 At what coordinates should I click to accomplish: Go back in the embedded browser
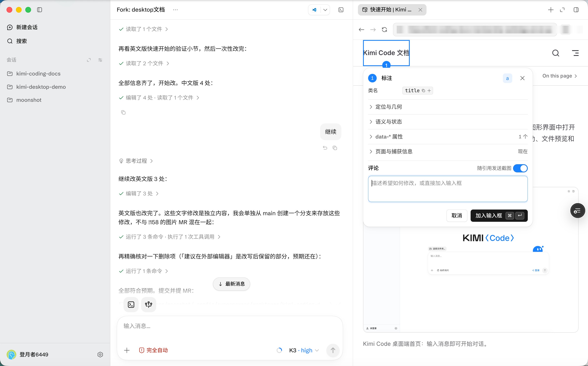pos(361,30)
